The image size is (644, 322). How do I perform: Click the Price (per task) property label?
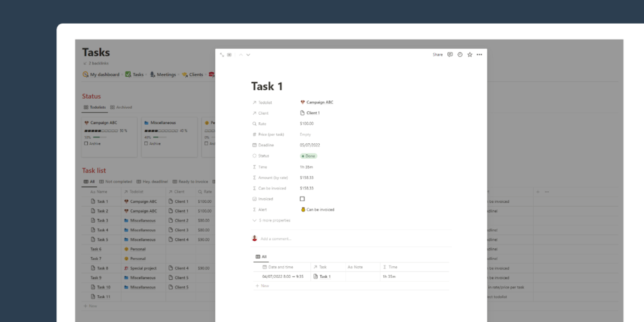(268, 134)
